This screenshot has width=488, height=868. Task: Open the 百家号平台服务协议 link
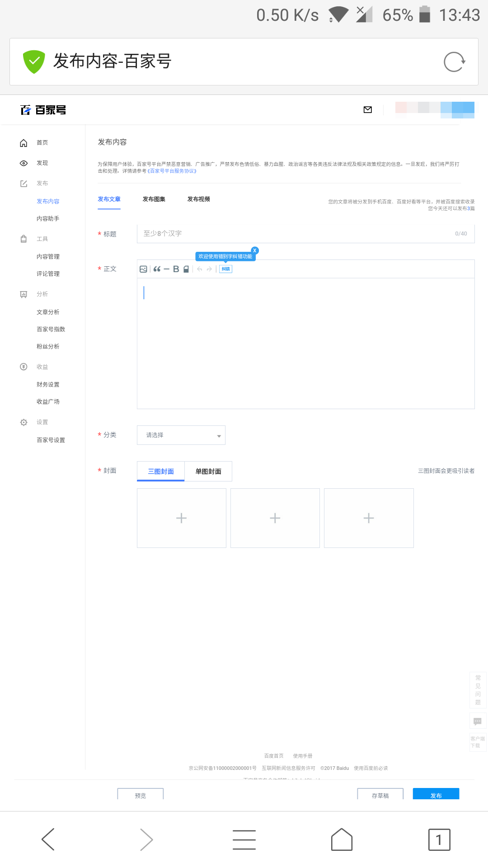click(172, 171)
